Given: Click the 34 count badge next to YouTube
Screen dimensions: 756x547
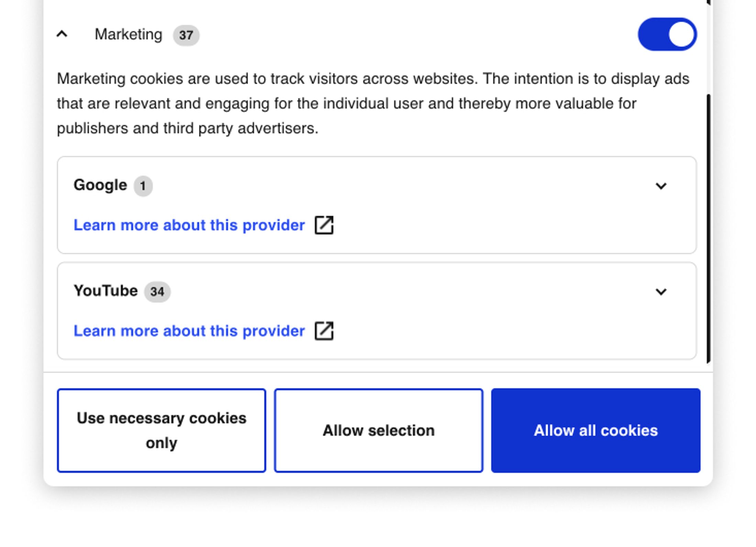Looking at the screenshot, I should click(158, 291).
